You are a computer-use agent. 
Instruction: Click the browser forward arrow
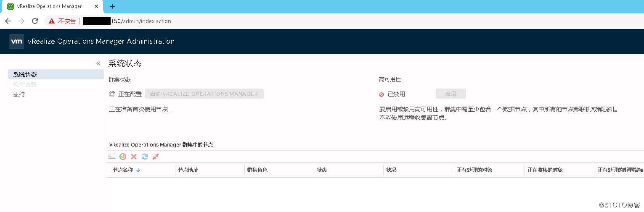(x=21, y=21)
